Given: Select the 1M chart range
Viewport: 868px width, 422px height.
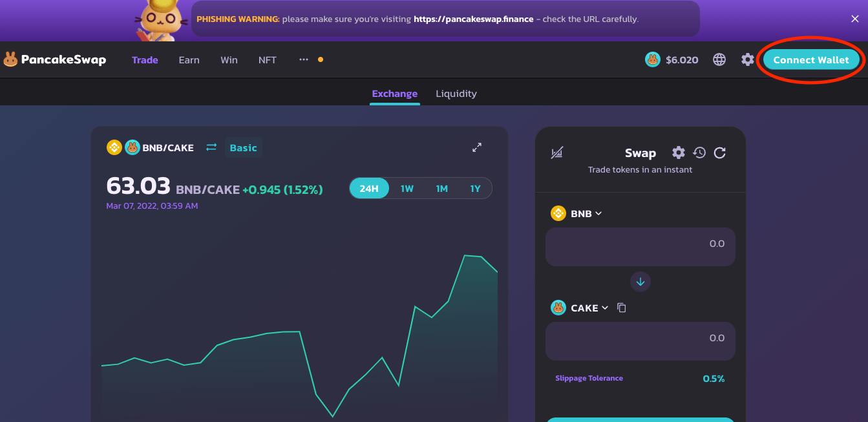Looking at the screenshot, I should point(441,189).
